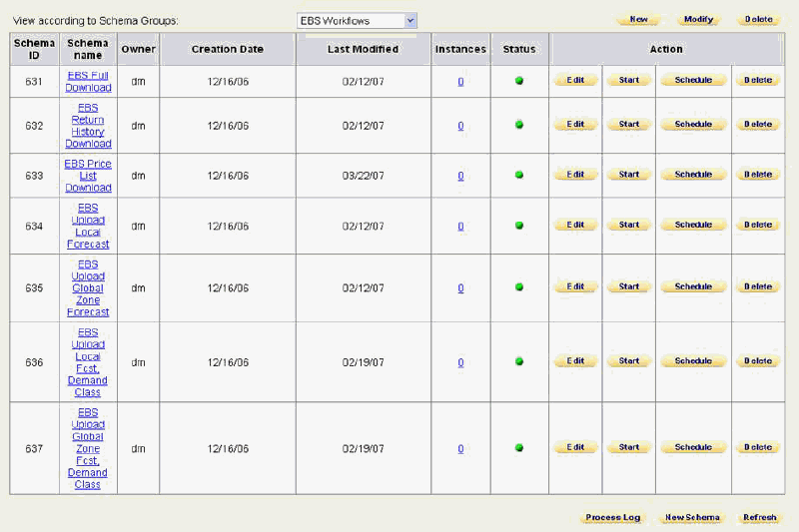Open the EBS Return History Download link
Viewport: 799px width, 532px height.
[88, 126]
